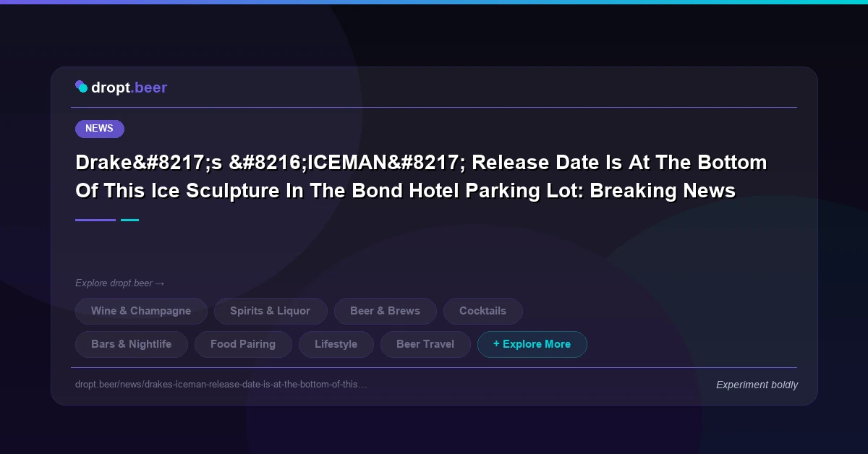Click the Cocktails category pill

tap(482, 311)
